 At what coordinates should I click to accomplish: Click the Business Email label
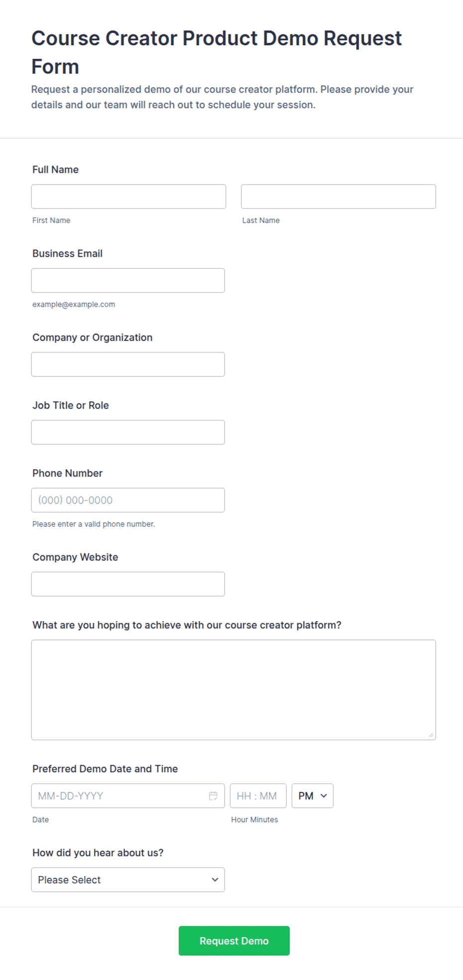pos(67,253)
